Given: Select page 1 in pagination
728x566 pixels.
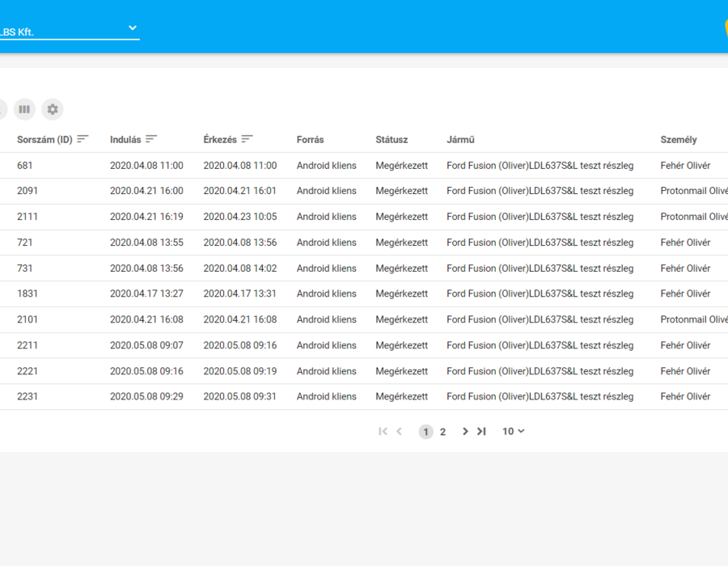Looking at the screenshot, I should point(425,432).
